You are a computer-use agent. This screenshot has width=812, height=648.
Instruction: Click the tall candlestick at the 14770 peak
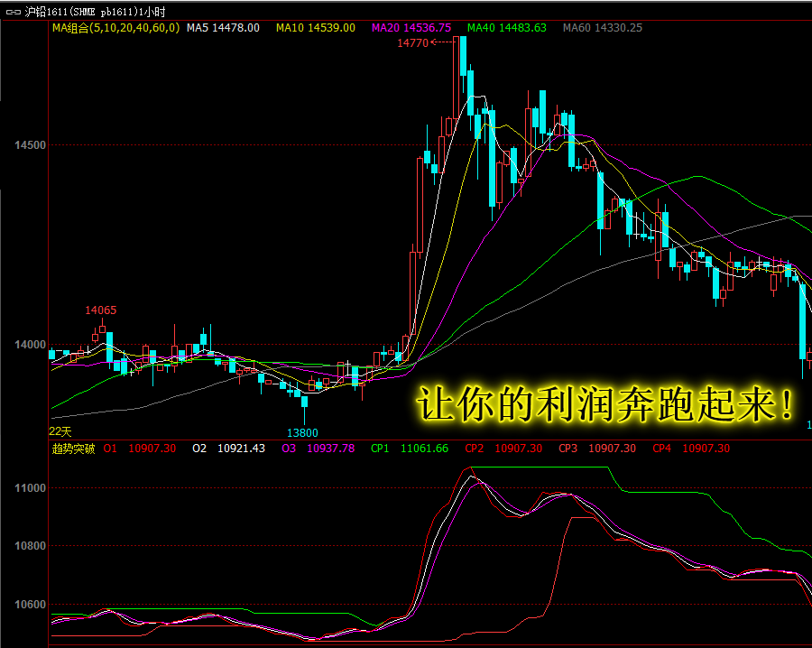456,78
